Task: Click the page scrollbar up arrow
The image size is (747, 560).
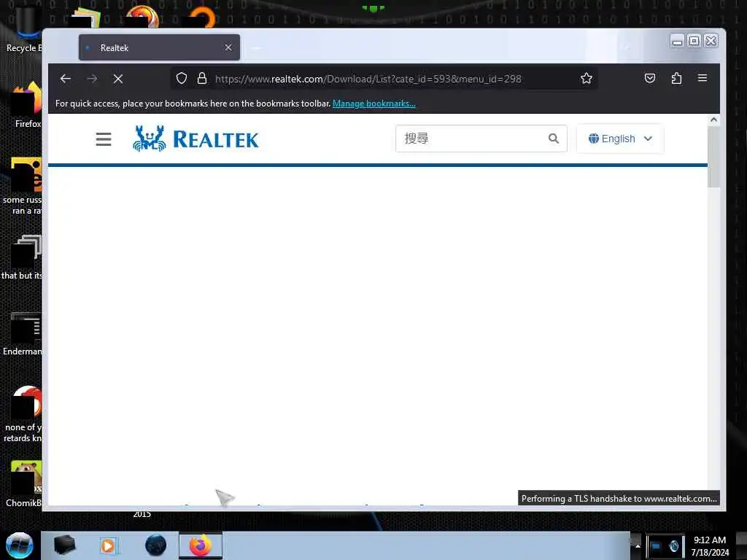Action: tap(713, 120)
